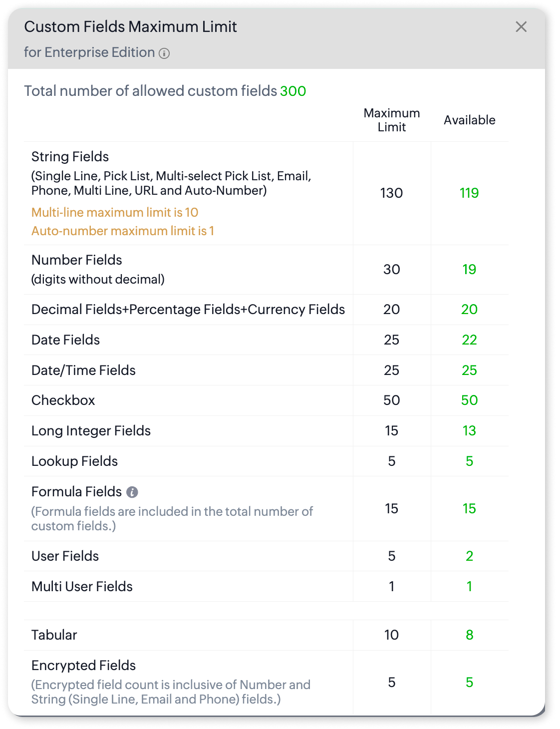This screenshot has width=560, height=729.
Task: Click the User Fields available value 2
Action: coord(469,556)
